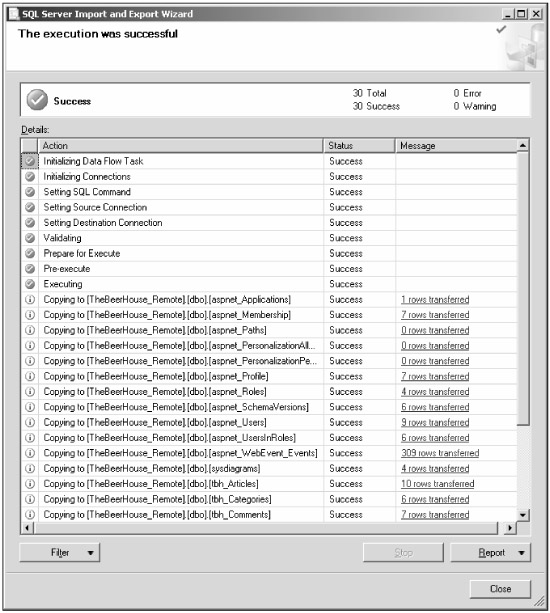The width and height of the screenshot is (550, 613).
Task: Click info icon beside aspnet_WebEvent_Events copy row
Action: (30, 453)
